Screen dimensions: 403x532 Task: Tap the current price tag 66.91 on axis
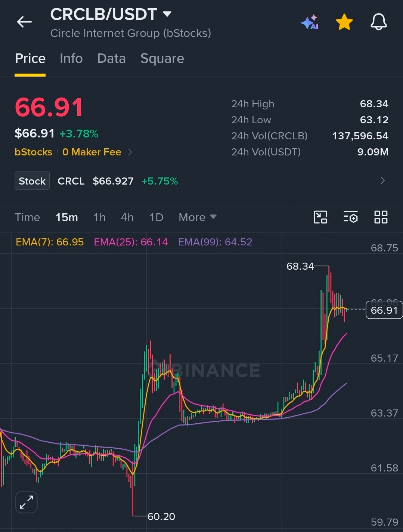[384, 310]
